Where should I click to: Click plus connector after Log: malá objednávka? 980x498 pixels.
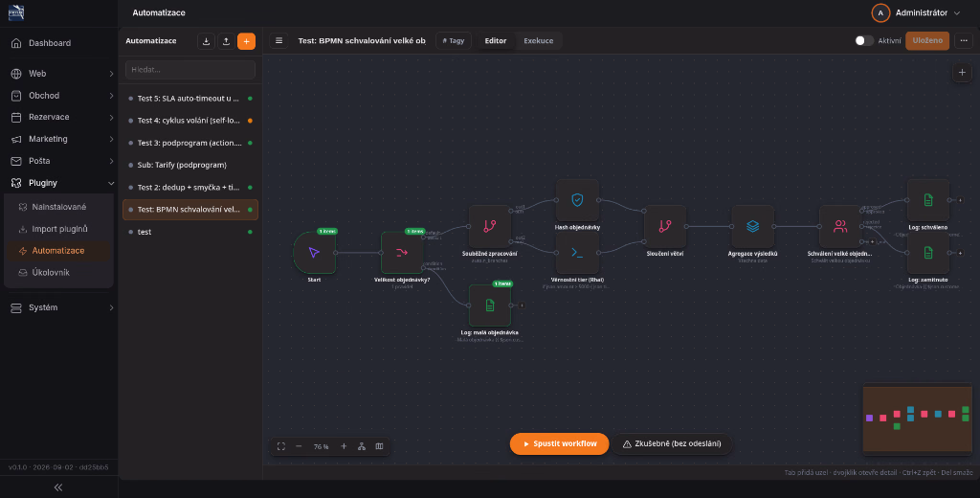(x=522, y=306)
